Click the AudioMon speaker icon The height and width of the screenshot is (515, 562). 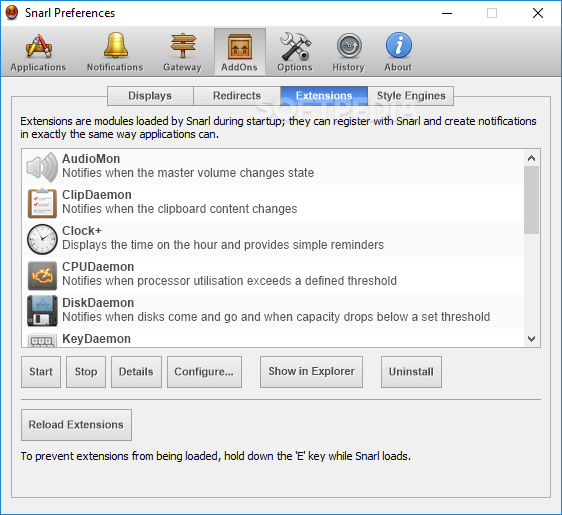pyautogui.click(x=42, y=167)
